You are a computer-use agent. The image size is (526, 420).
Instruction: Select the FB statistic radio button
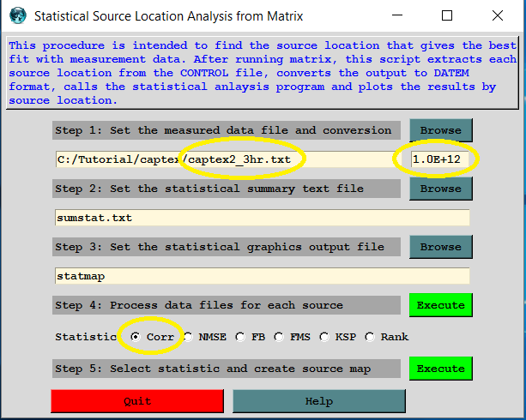[x=240, y=337]
